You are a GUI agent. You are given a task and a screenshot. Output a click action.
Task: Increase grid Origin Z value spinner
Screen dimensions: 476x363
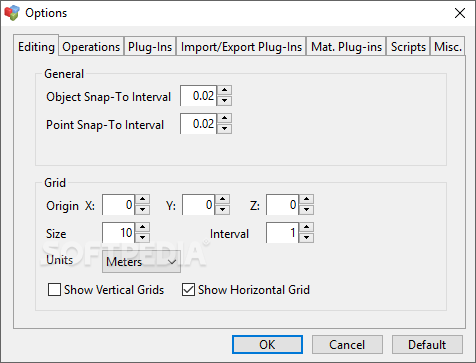coord(307,200)
